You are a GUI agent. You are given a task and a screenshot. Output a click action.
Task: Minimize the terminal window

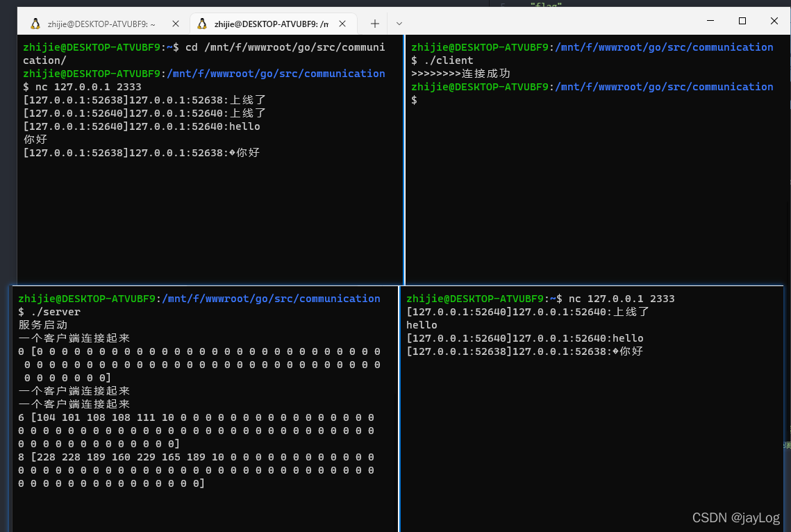710,21
